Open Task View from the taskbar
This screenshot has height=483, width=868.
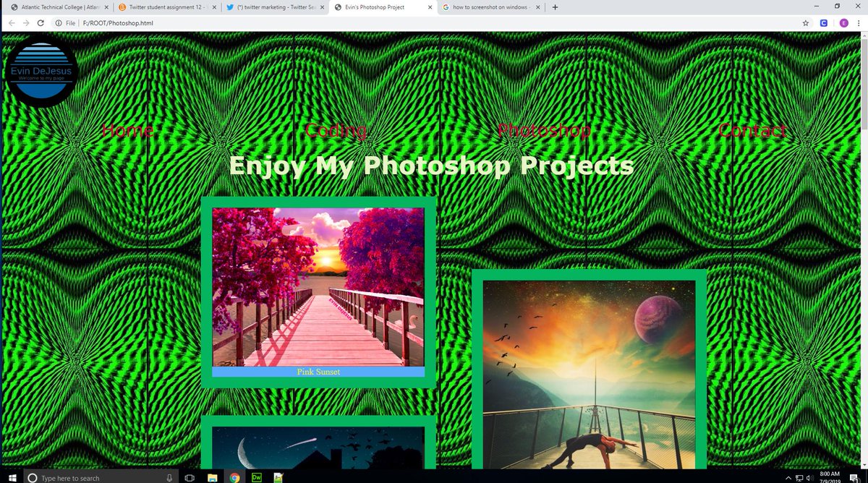190,477
